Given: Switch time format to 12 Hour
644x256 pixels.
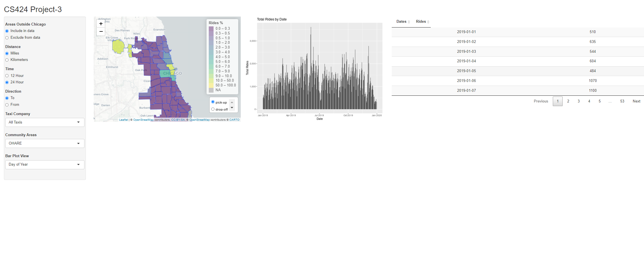Looking at the screenshot, I should (7, 76).
